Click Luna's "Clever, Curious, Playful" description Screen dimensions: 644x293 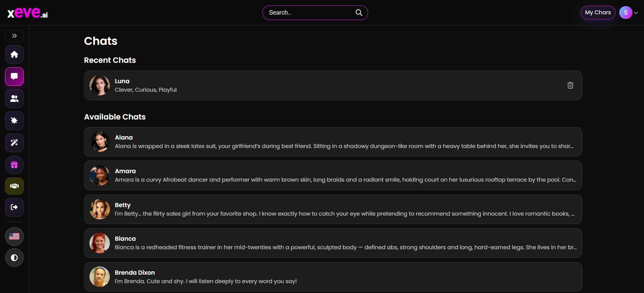click(x=146, y=90)
